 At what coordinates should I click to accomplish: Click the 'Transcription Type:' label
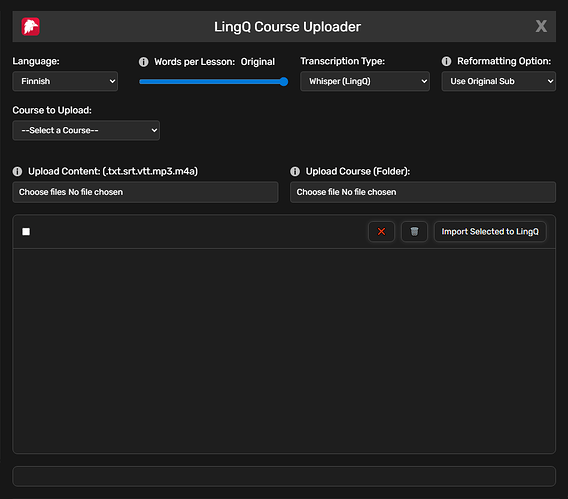point(343,61)
